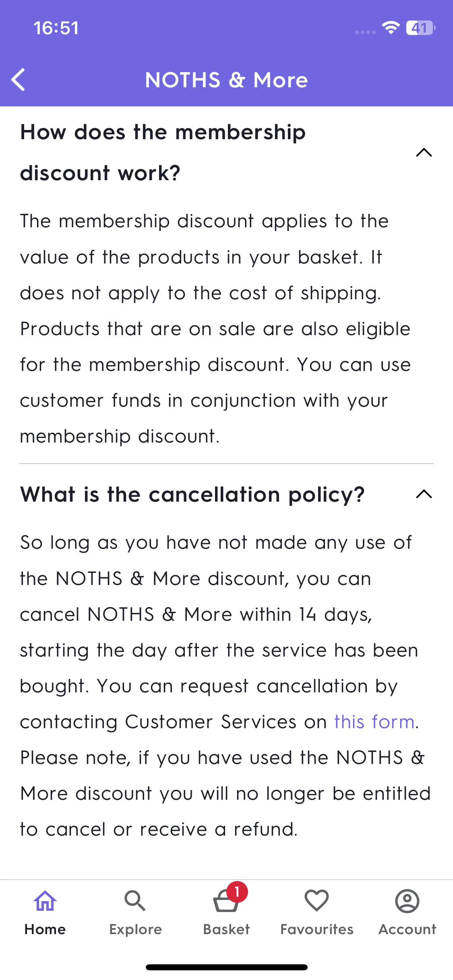Open the Account profile icon
Image resolution: width=453 pixels, height=980 pixels.
(407, 901)
